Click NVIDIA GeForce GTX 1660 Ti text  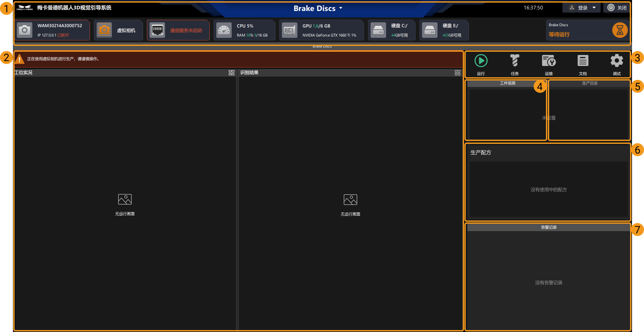pos(329,35)
